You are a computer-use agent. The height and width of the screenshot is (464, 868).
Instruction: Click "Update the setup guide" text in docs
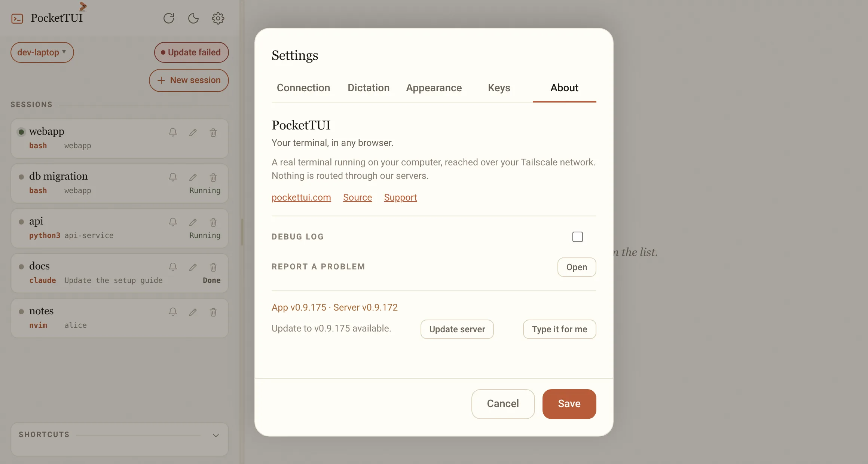coord(113,280)
